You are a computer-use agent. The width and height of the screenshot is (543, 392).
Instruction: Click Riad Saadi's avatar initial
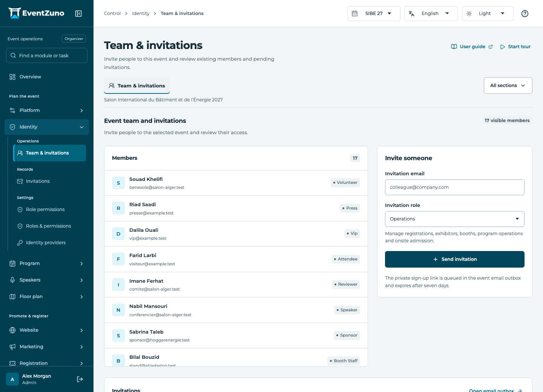pos(118,208)
